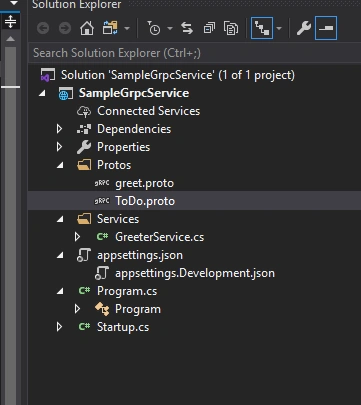Open Properties wrench icon in toolbar
The width and height of the screenshot is (361, 405).
click(304, 28)
